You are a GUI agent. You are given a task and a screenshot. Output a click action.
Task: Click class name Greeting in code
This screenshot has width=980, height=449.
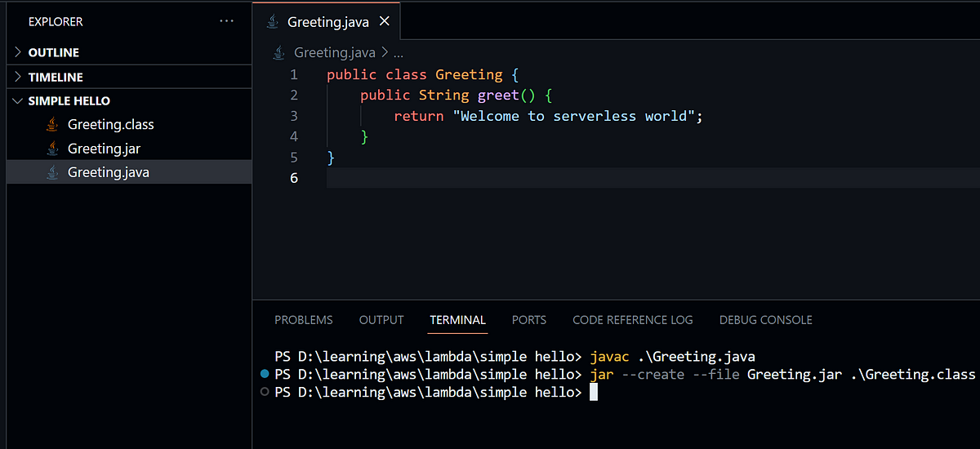(x=469, y=75)
